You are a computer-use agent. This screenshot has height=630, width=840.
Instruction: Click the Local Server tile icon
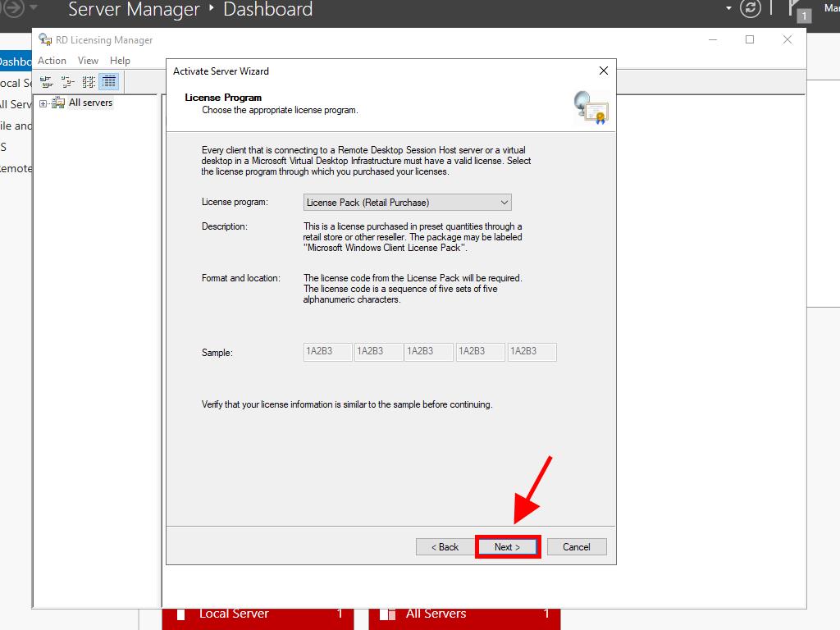[x=181, y=614]
